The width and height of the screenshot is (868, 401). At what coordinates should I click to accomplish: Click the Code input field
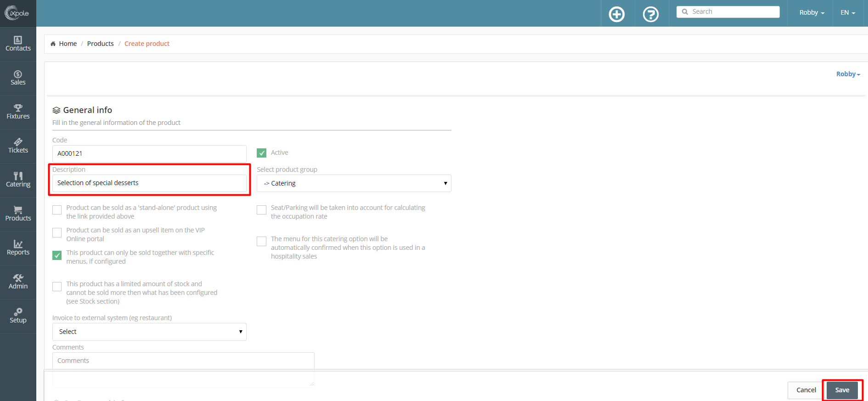click(x=149, y=153)
